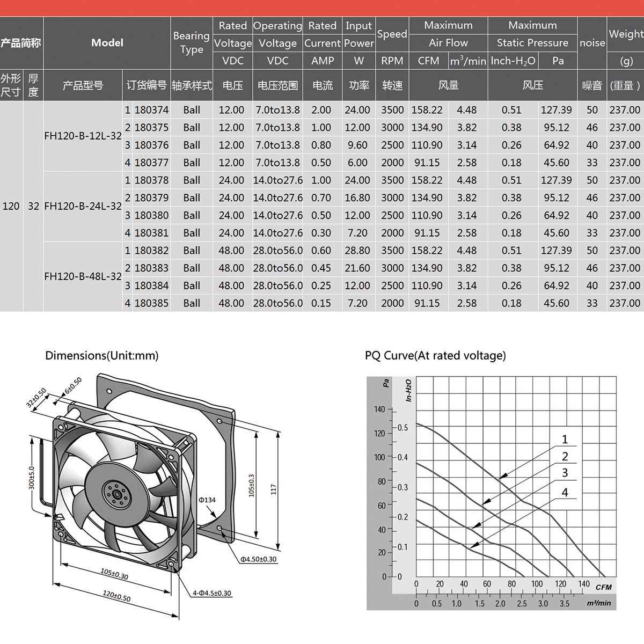Image resolution: width=644 pixels, height=644 pixels.
Task: Click the 噪音 header cell
Action: (592, 85)
